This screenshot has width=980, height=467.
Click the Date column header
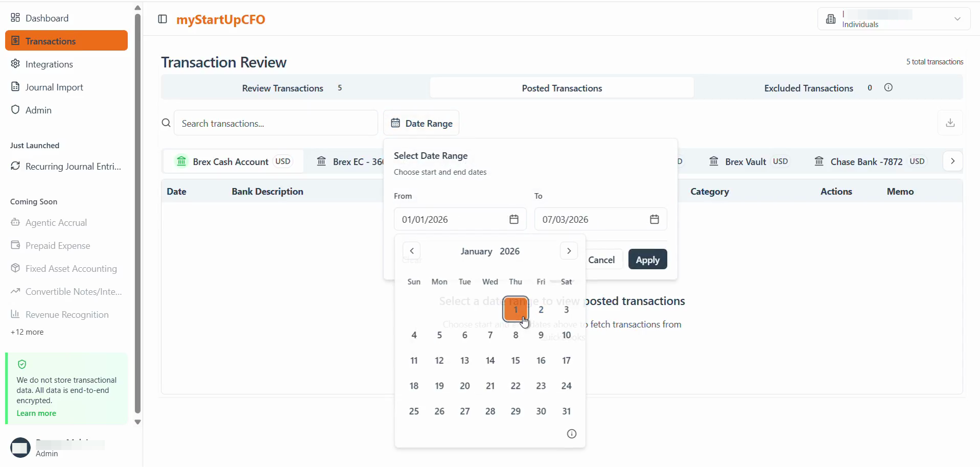point(176,192)
